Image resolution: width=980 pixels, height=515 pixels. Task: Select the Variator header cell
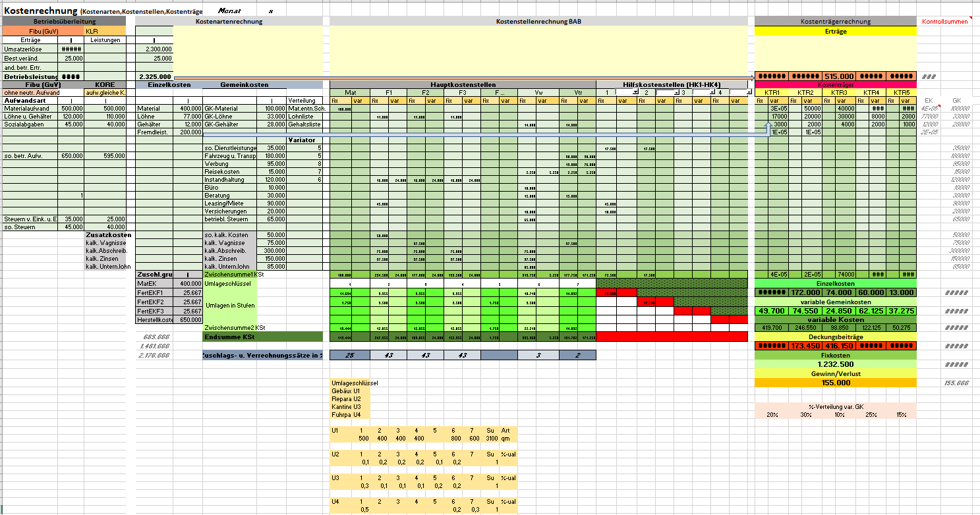304,140
